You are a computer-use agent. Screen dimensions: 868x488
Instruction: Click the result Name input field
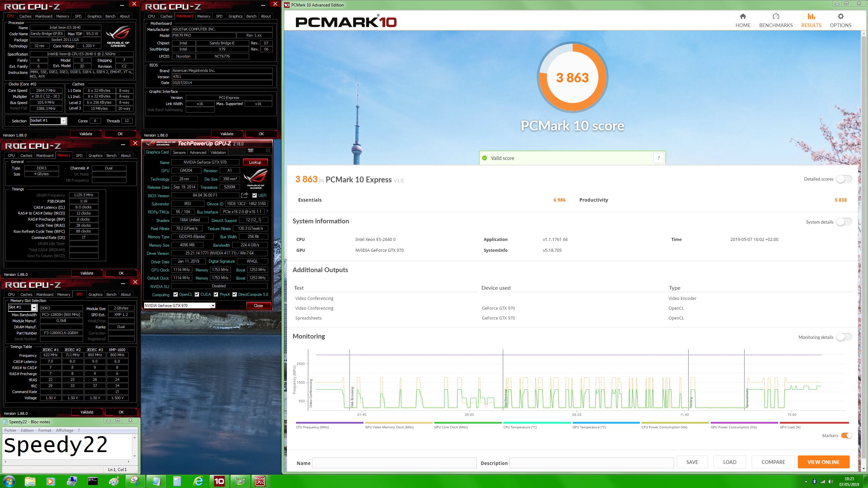394,463
